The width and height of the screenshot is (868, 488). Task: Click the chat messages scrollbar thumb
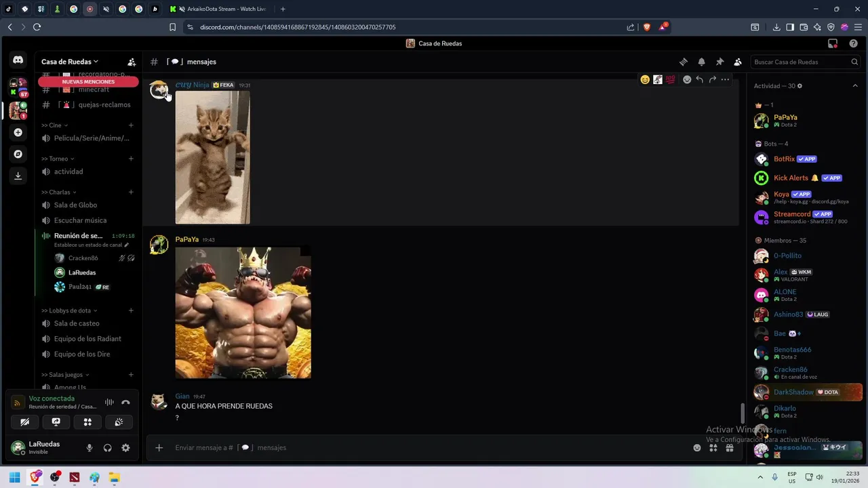tap(743, 413)
